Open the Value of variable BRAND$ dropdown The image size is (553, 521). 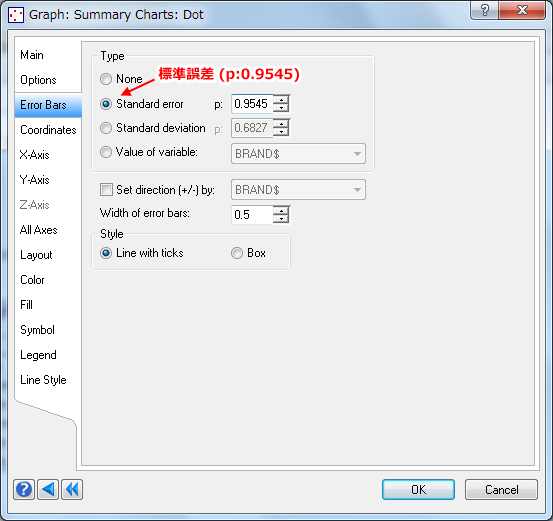pyautogui.click(x=298, y=153)
